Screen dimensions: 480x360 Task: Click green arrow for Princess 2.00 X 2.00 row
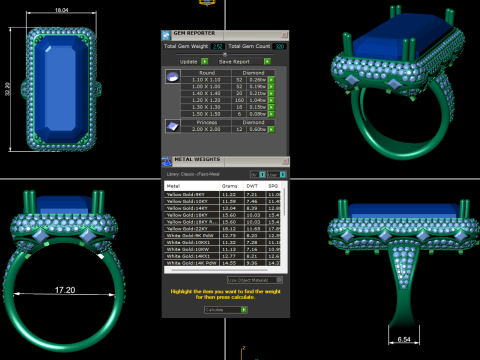tap(271, 129)
